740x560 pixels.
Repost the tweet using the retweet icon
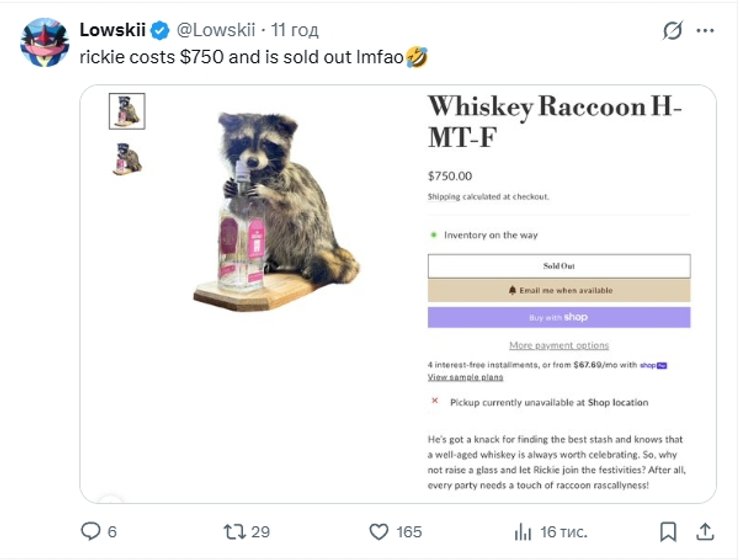click(x=235, y=532)
